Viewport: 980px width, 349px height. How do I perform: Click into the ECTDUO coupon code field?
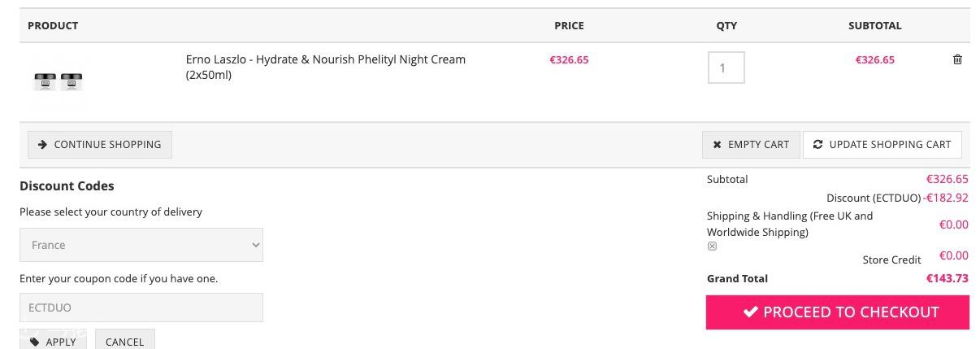(x=141, y=308)
